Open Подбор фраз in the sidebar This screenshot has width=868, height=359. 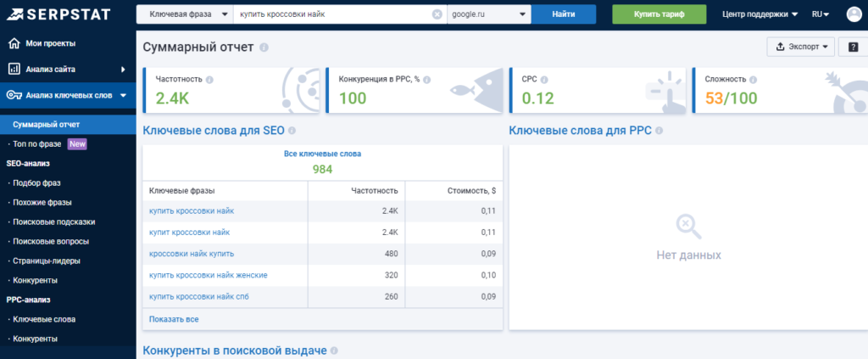click(x=36, y=182)
